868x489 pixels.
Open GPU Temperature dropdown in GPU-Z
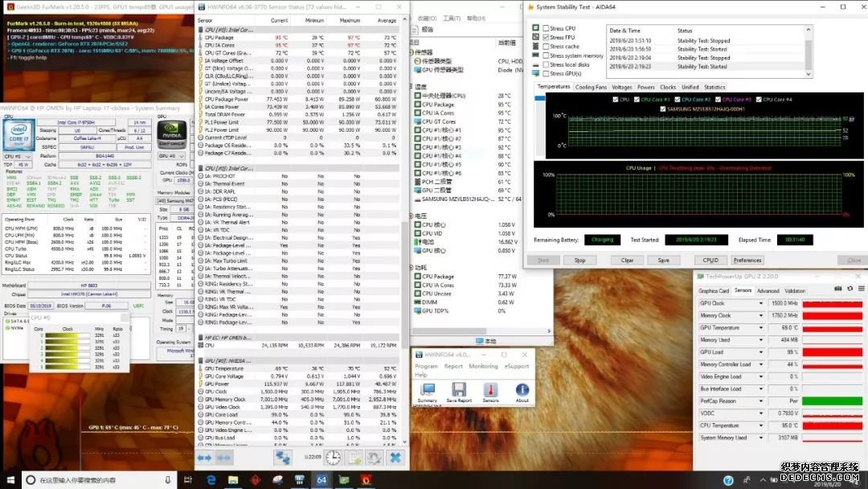760,328
